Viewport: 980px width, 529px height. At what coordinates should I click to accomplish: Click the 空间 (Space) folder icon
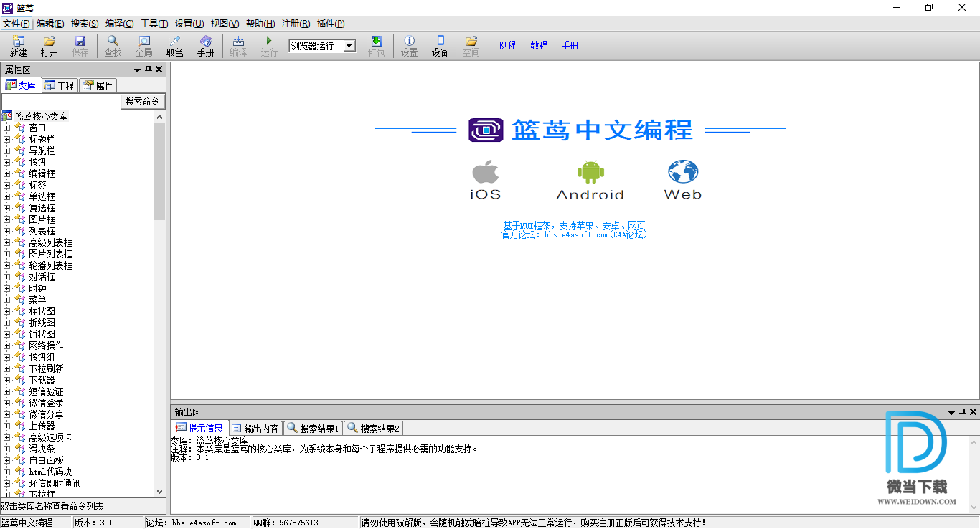471,46
